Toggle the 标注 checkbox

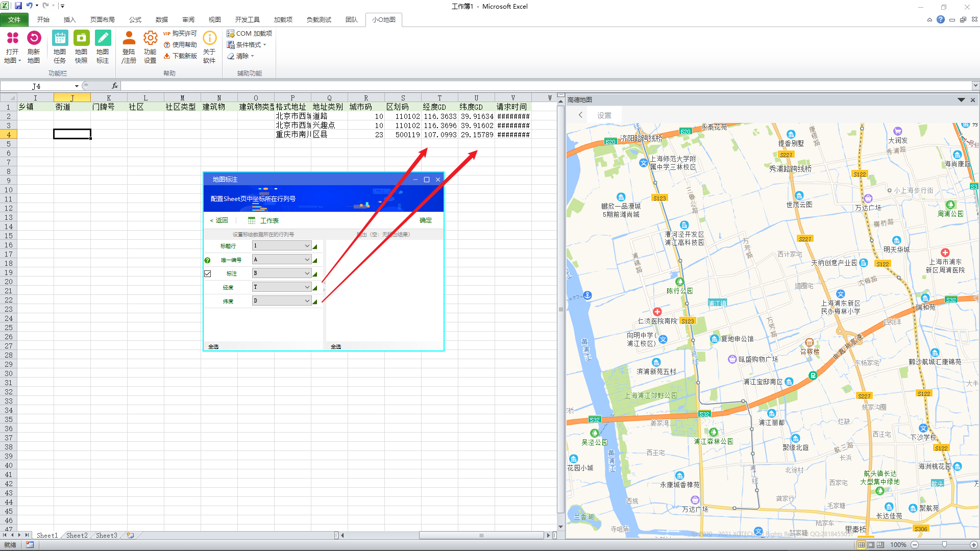pyautogui.click(x=207, y=274)
